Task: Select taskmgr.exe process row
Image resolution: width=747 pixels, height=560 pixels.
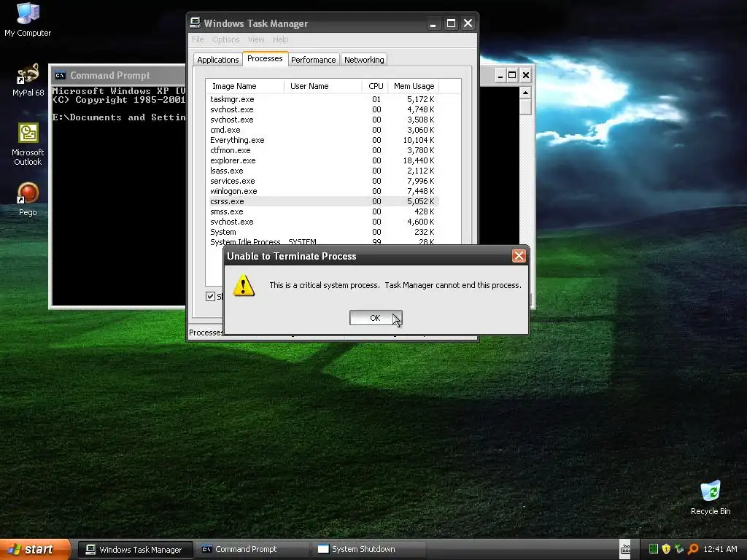Action: [x=323, y=99]
